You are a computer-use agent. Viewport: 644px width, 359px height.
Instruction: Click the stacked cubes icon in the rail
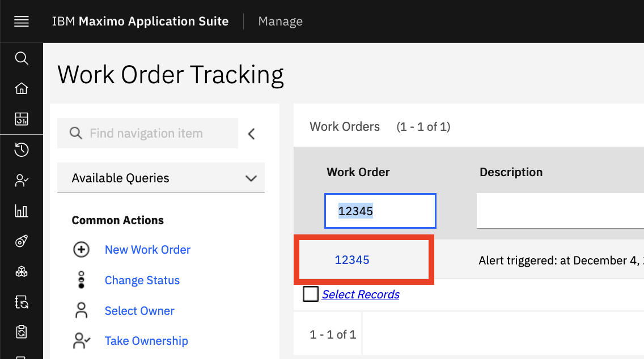click(22, 272)
